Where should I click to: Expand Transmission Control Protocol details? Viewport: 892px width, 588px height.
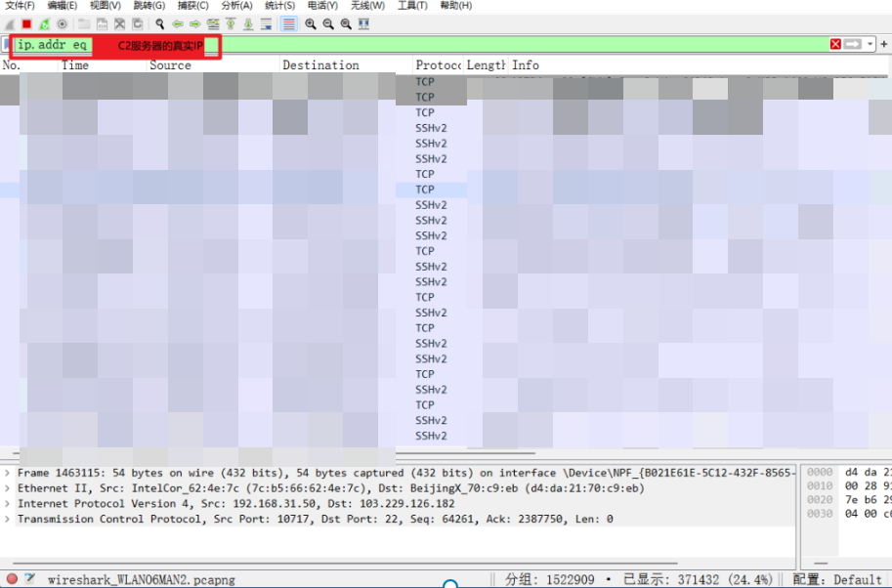8,520
